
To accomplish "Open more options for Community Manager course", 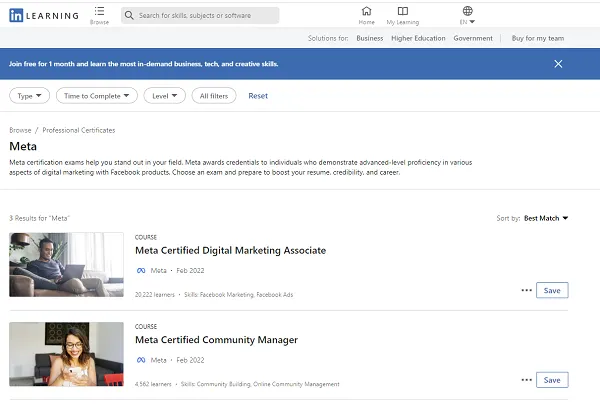I will click(527, 380).
